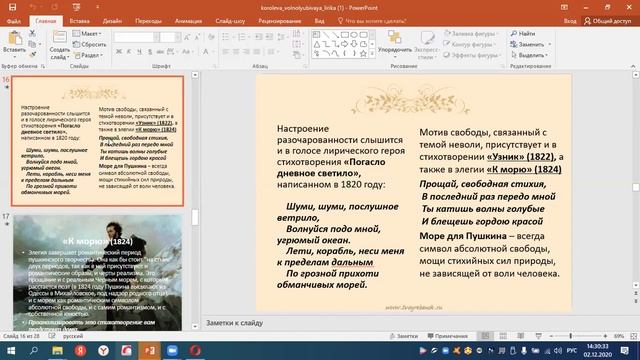640x360 pixels.
Task: Open the Insert (Вставка) ribbon tab
Action: click(79, 21)
